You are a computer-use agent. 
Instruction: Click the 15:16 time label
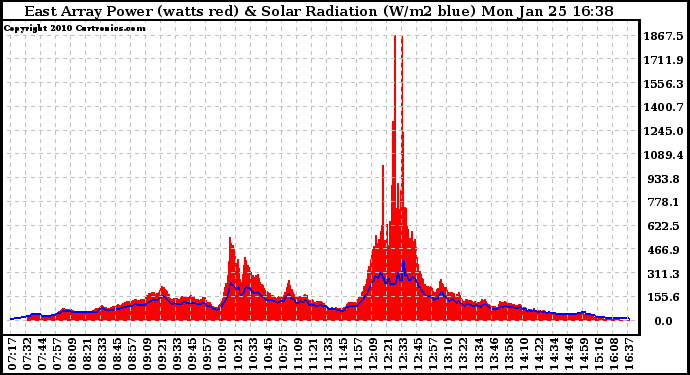pos(598,354)
